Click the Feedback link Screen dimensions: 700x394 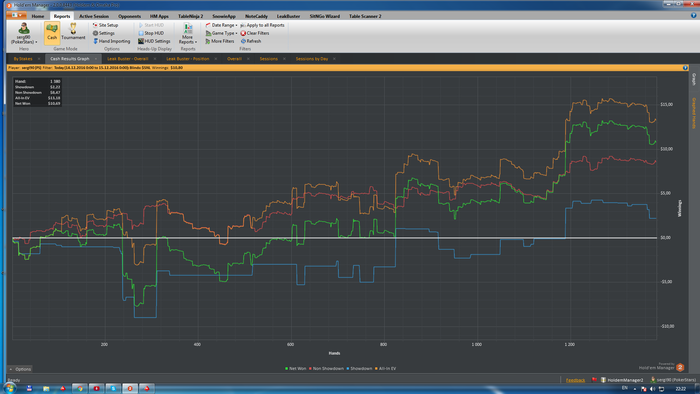click(x=575, y=380)
